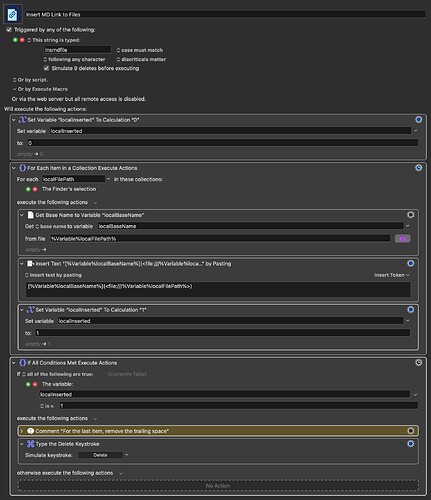
Task: Click red remove button beside The variable condition
Action: tap(35, 384)
